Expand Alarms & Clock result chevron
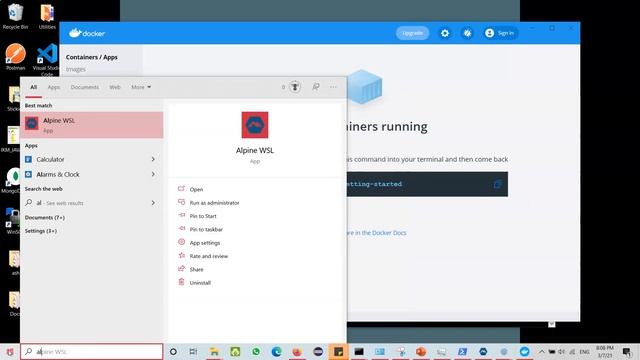This screenshot has height=360, width=640. 153,174
